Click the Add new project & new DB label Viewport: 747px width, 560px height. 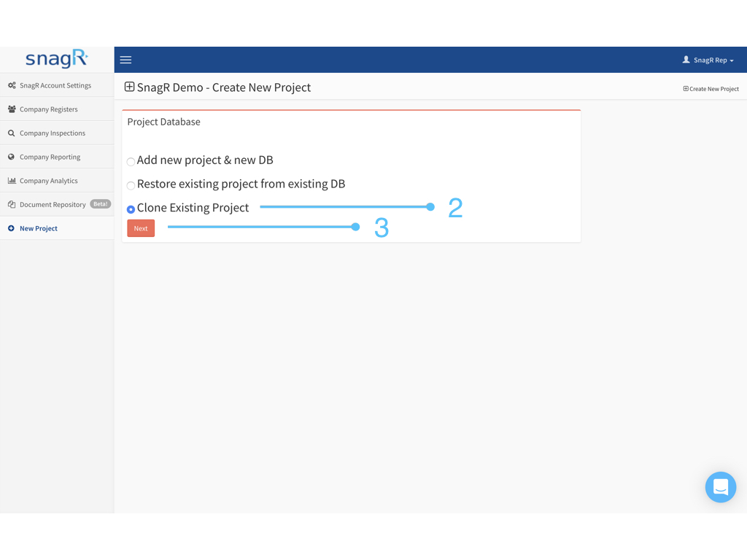click(x=205, y=160)
